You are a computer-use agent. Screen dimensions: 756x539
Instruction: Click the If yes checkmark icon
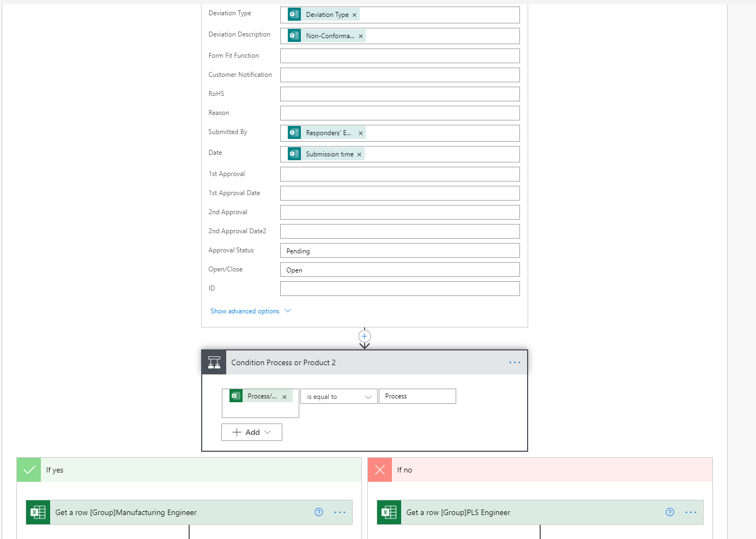point(29,470)
